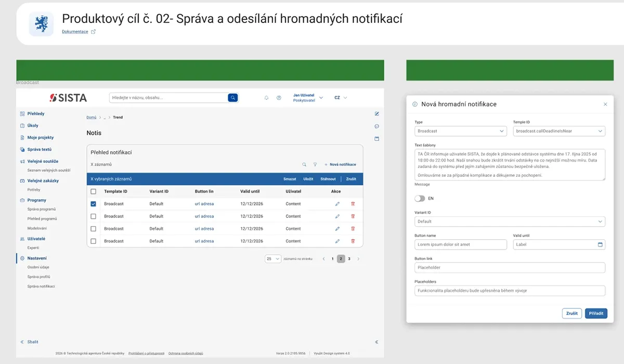Click Zrušit in the blue selection bar

point(351,179)
